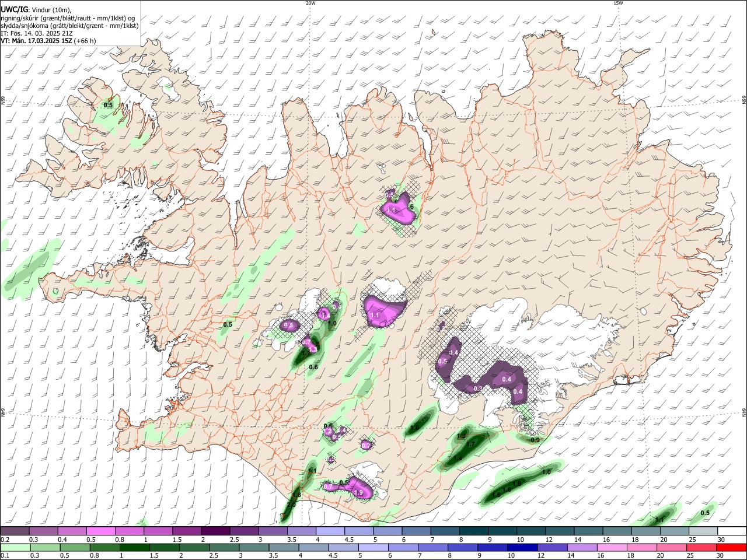Select lower scale blue swatch between 7 and 8
Image resolution: width=747 pixels, height=560 pixels.
coord(432,548)
